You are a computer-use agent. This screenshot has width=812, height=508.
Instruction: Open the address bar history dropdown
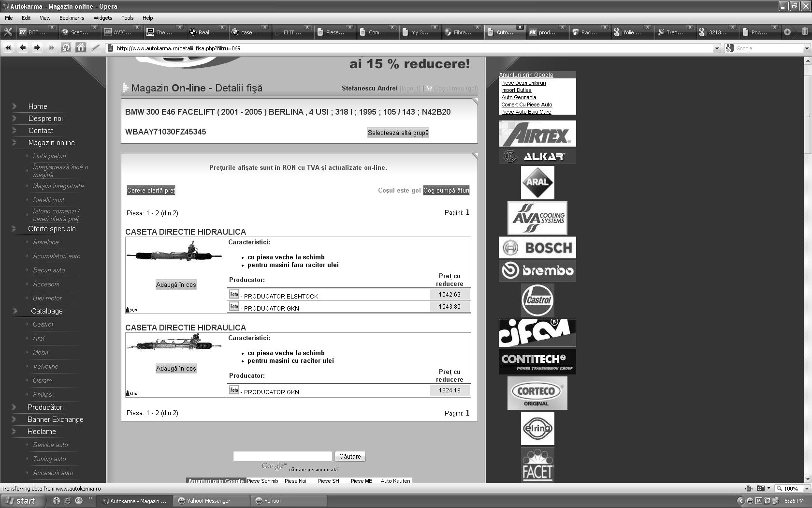click(x=717, y=48)
